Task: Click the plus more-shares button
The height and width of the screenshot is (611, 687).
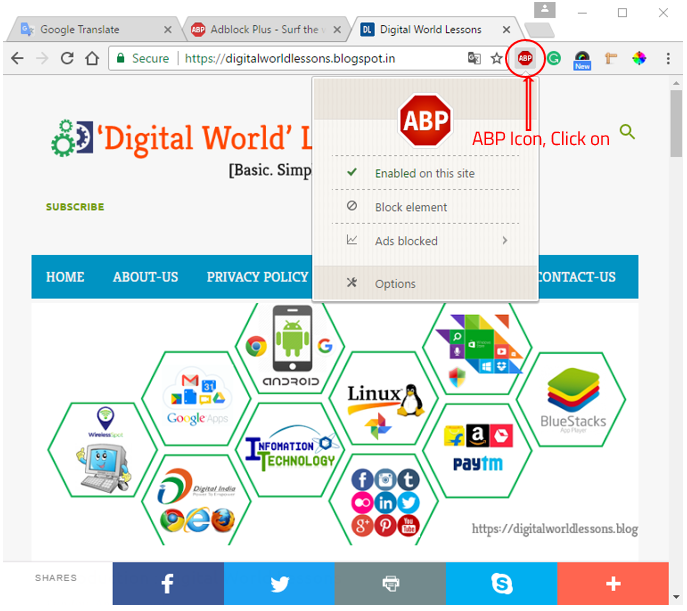Action: click(x=613, y=583)
